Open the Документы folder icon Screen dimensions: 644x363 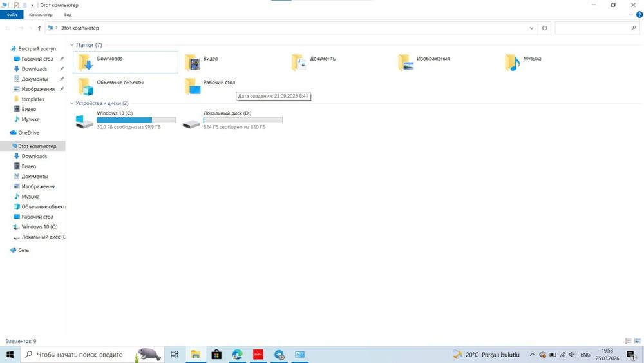point(299,63)
